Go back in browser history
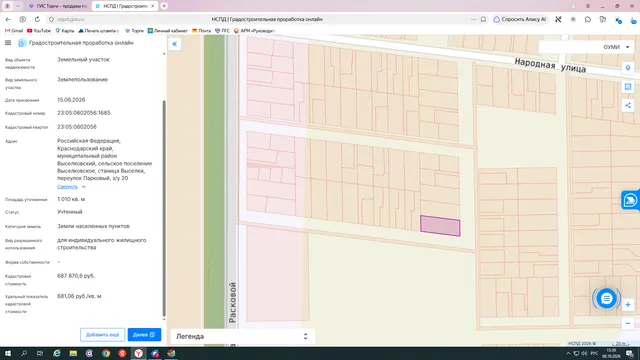 [8, 19]
